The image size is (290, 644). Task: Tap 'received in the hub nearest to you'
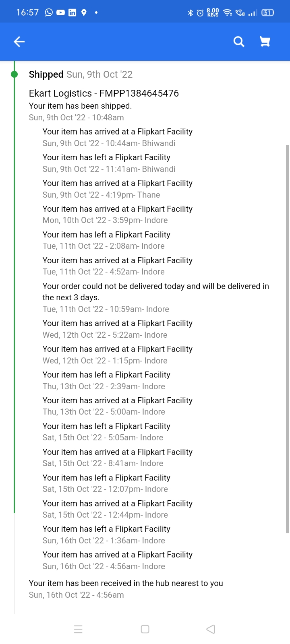[x=126, y=583]
